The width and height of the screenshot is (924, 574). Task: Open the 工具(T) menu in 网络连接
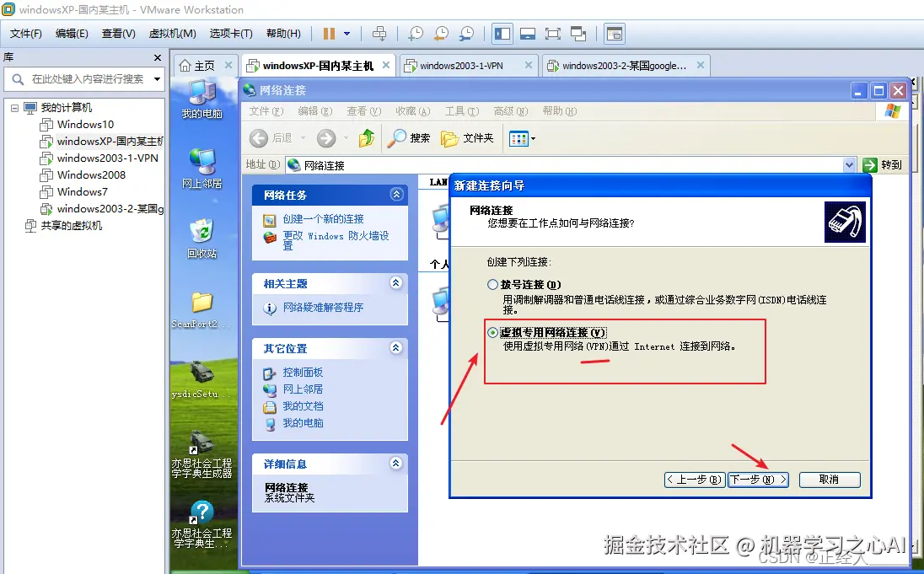pos(461,110)
